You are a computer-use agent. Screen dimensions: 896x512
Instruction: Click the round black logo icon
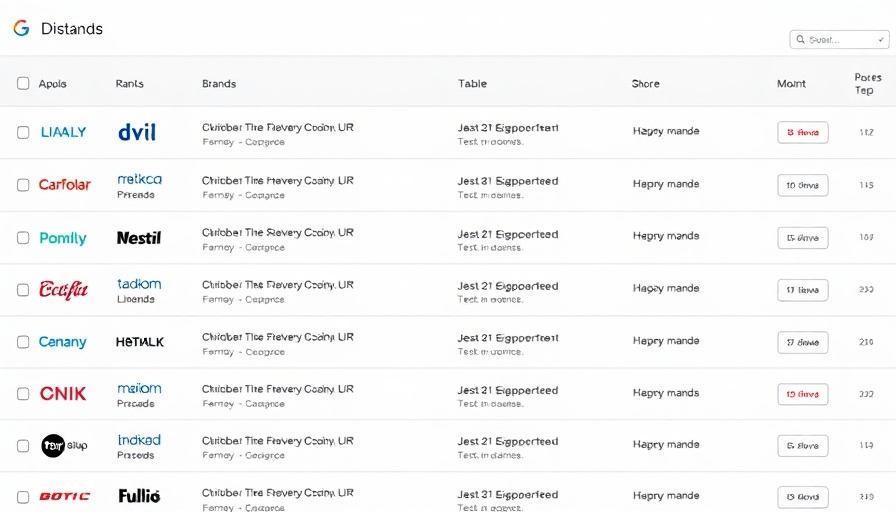(53, 446)
